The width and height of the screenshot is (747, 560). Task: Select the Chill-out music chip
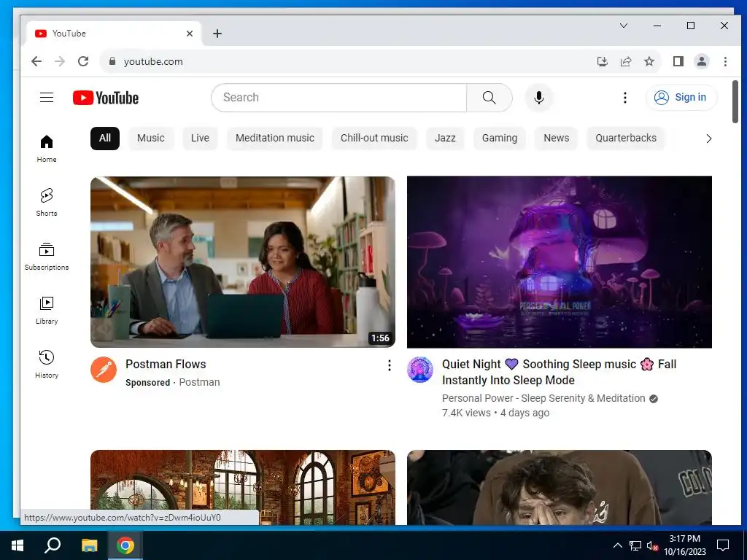point(374,138)
